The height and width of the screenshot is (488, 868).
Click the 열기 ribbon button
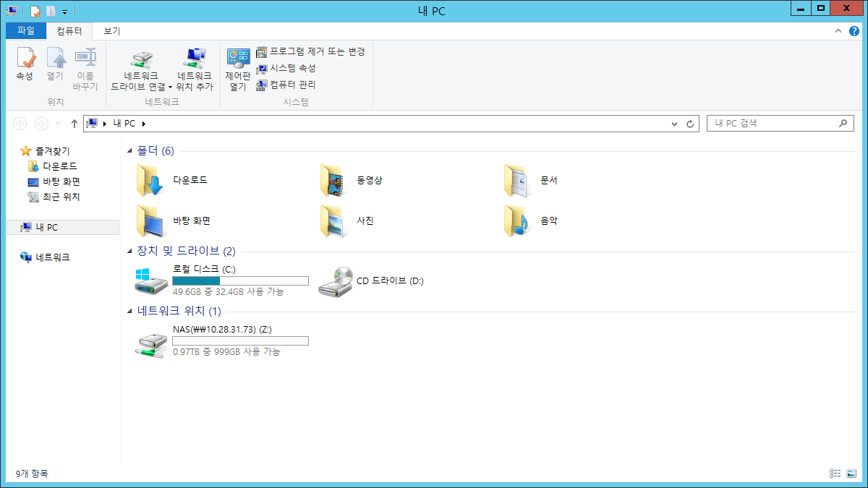(x=55, y=64)
